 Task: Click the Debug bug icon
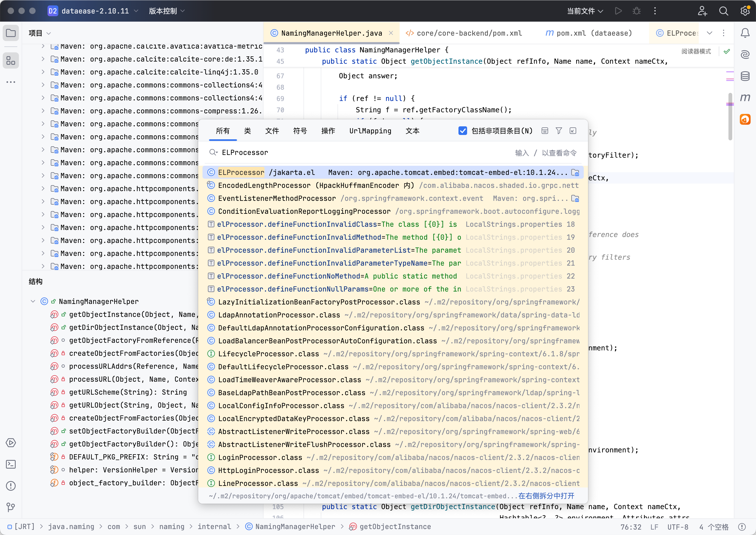tap(636, 11)
